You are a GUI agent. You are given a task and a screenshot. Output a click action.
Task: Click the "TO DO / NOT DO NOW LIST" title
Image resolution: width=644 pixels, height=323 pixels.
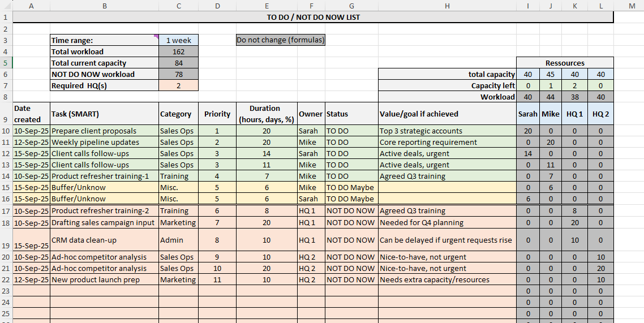(313, 17)
